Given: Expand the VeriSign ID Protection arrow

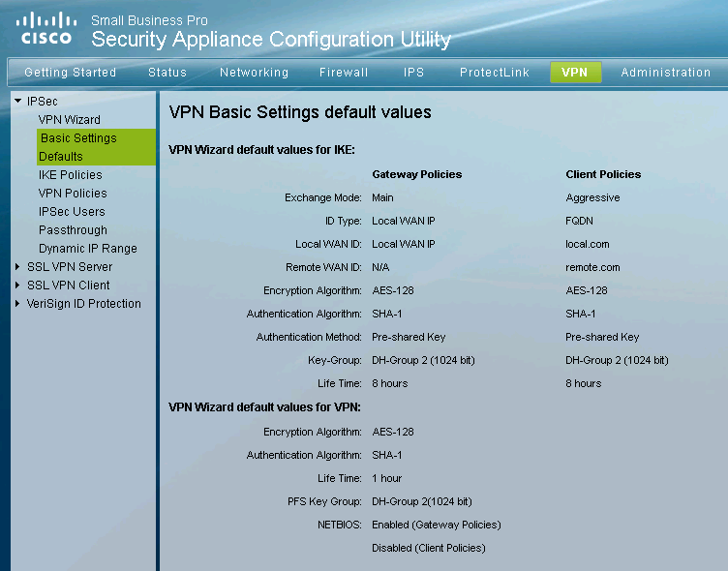Looking at the screenshot, I should pyautogui.click(x=17, y=304).
